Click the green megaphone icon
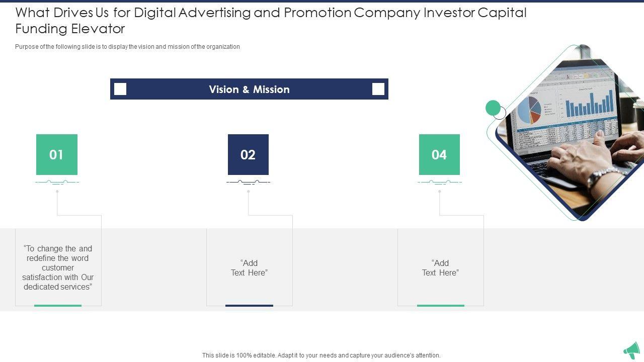 pyautogui.click(x=632, y=350)
